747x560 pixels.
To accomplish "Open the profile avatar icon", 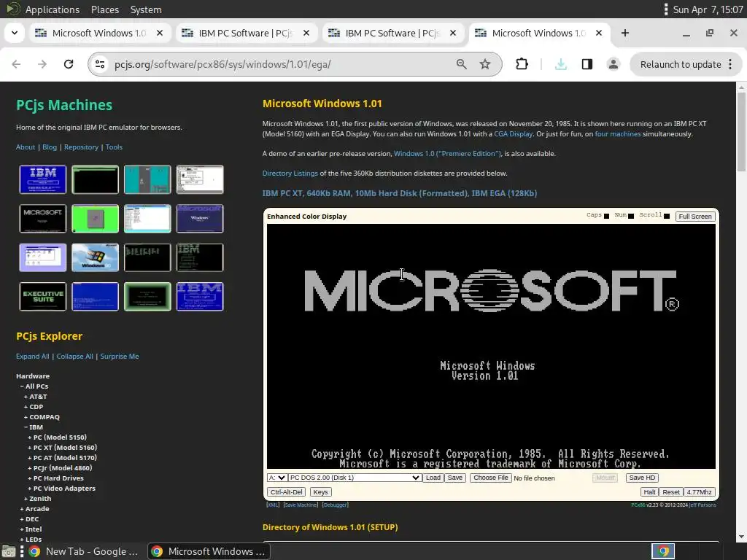I will click(x=613, y=64).
